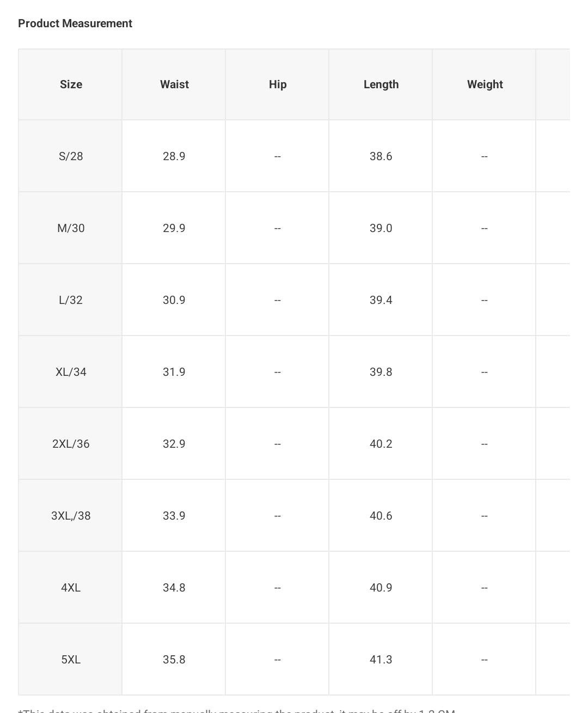This screenshot has height=713, width=588.
Task: Select the 41.3 length value
Action: 381,660
